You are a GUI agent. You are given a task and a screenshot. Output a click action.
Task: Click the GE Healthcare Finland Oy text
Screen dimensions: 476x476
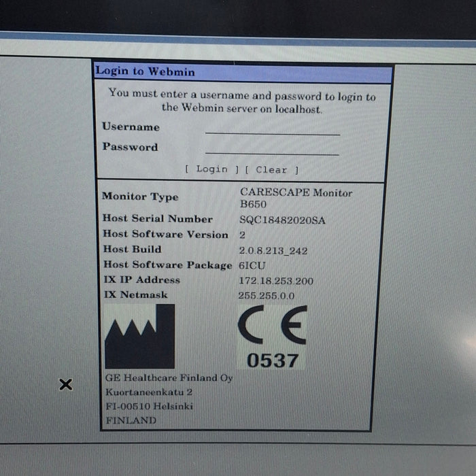click(169, 378)
